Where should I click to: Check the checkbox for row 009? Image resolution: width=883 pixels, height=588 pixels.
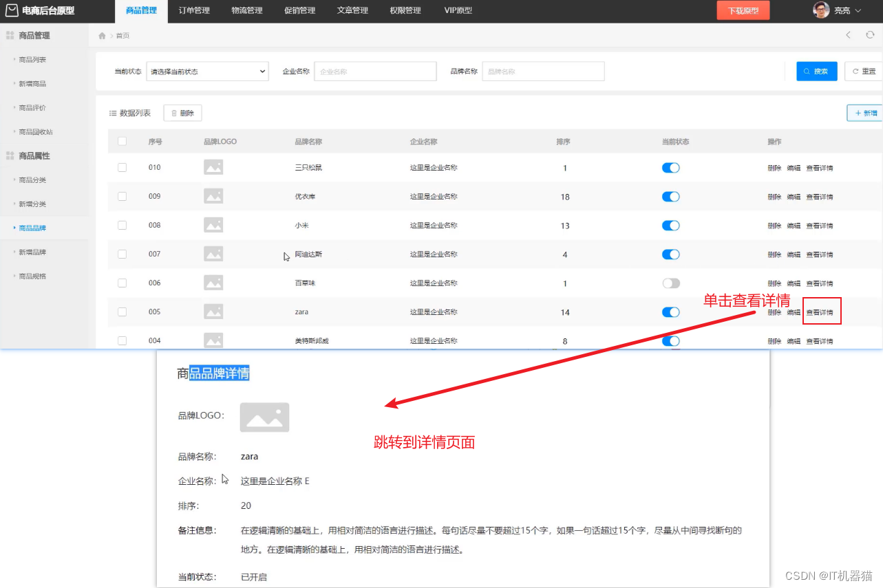pos(123,196)
